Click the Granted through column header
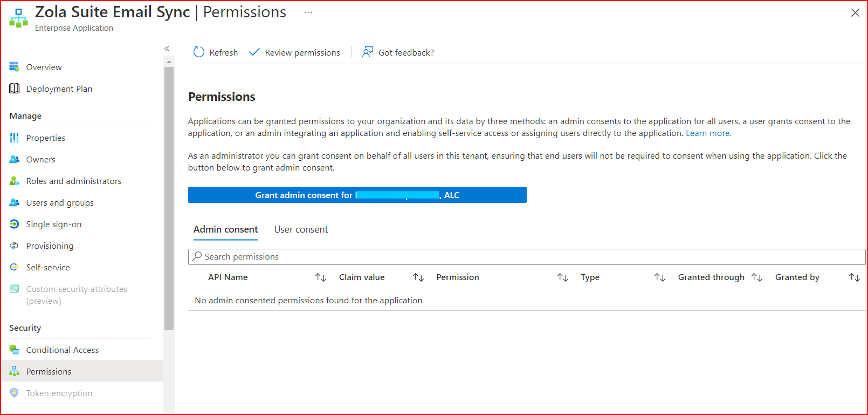 [x=711, y=277]
